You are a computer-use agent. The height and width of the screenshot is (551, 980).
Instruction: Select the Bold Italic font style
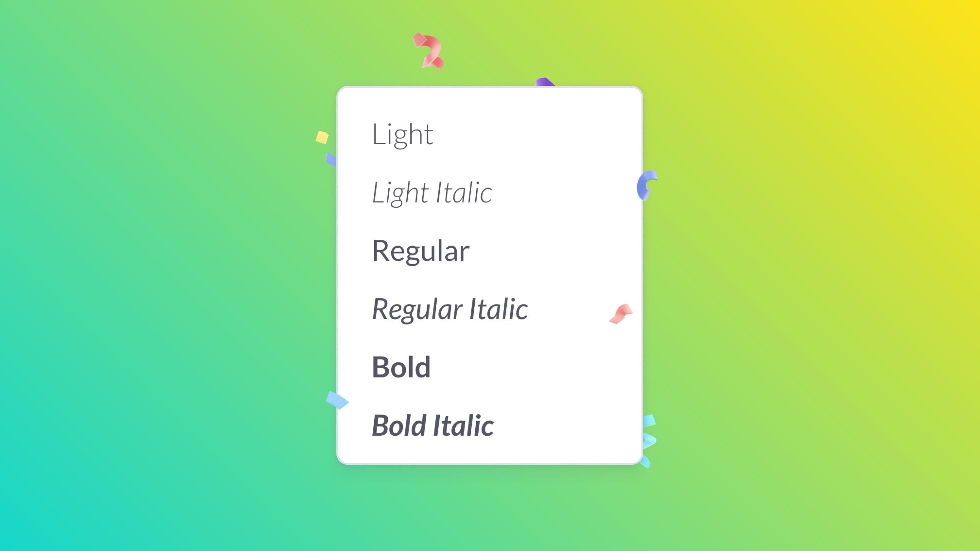[x=432, y=425]
